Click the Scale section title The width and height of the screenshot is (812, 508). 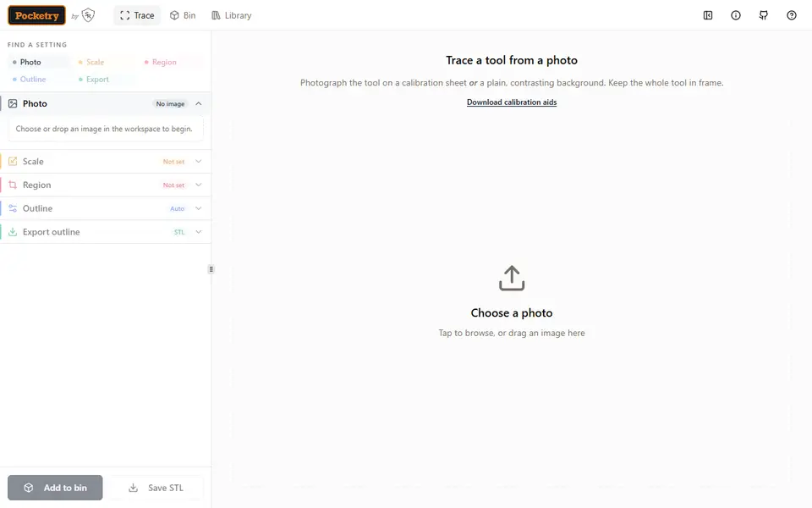[x=33, y=161]
